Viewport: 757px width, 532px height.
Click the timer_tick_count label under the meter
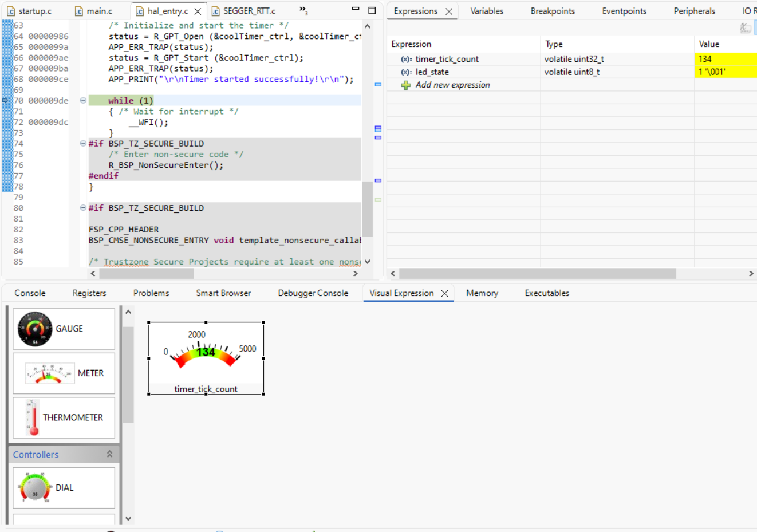pos(206,389)
